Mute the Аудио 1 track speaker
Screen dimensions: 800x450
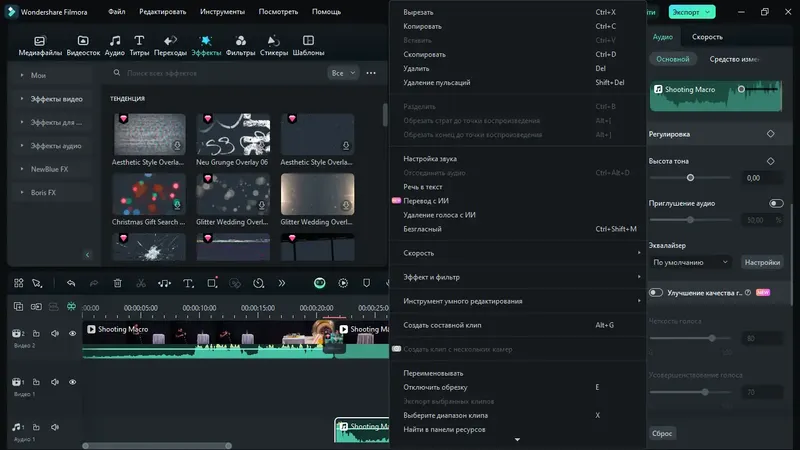click(55, 427)
